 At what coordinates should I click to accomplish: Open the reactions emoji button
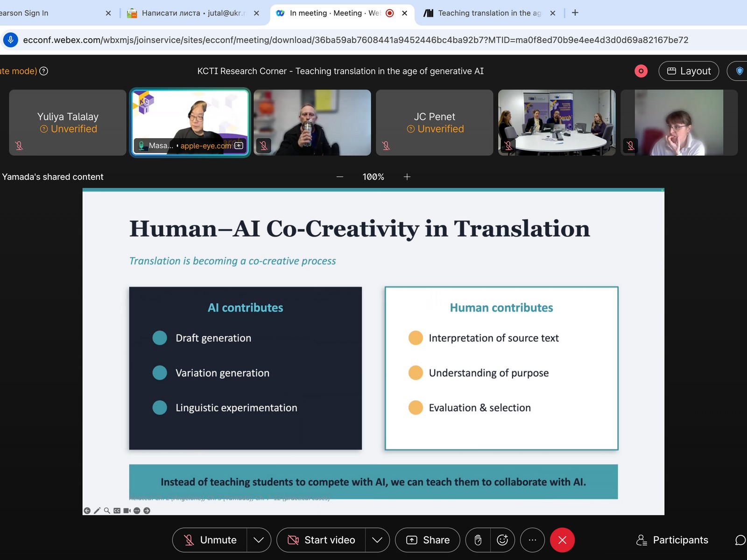[502, 540]
